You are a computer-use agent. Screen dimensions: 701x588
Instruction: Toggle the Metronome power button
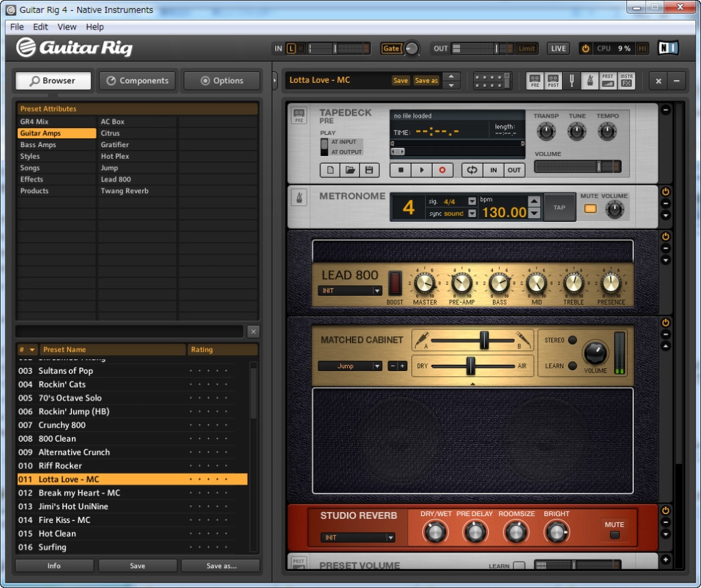point(665,192)
